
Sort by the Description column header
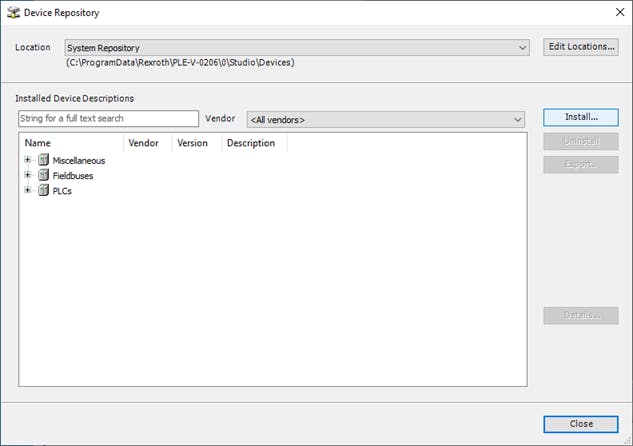tap(251, 143)
